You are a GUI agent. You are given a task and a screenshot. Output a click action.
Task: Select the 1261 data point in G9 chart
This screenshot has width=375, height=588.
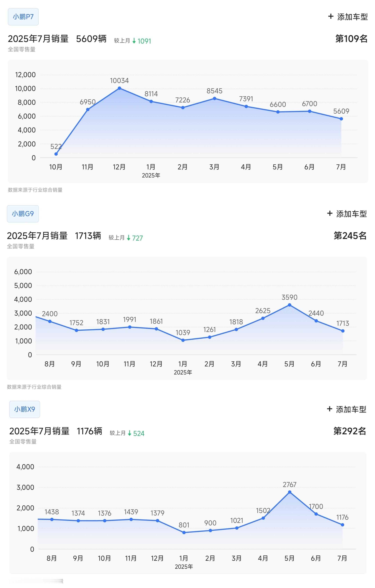coord(210,337)
